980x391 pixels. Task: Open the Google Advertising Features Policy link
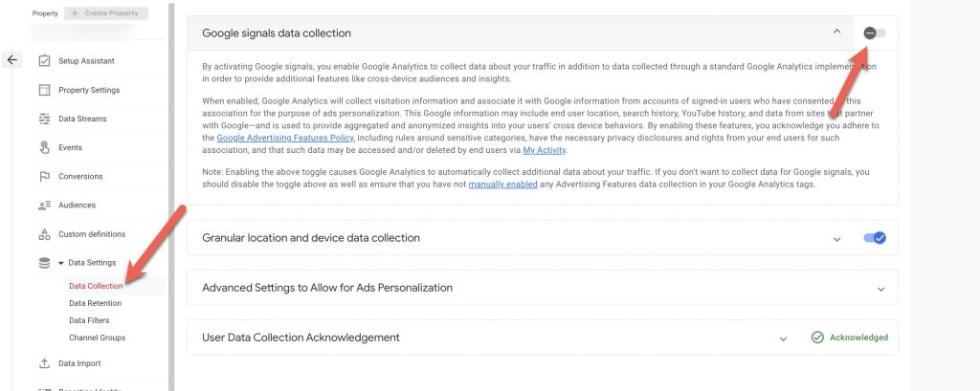[x=285, y=138]
